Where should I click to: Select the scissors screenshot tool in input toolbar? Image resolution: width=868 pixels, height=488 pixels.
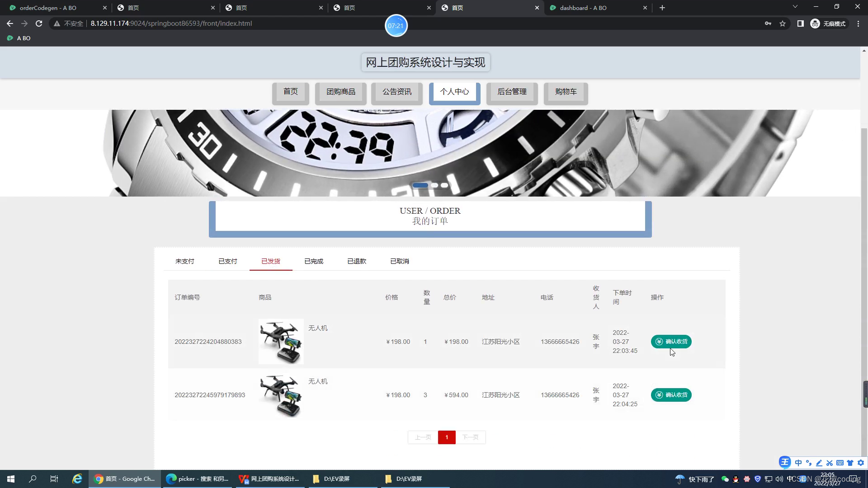[x=830, y=463]
